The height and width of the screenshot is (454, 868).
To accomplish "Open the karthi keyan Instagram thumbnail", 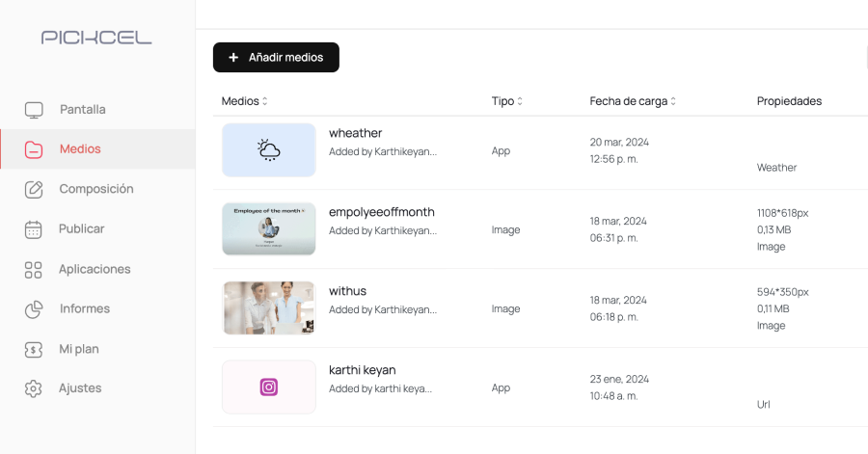I will (x=269, y=387).
